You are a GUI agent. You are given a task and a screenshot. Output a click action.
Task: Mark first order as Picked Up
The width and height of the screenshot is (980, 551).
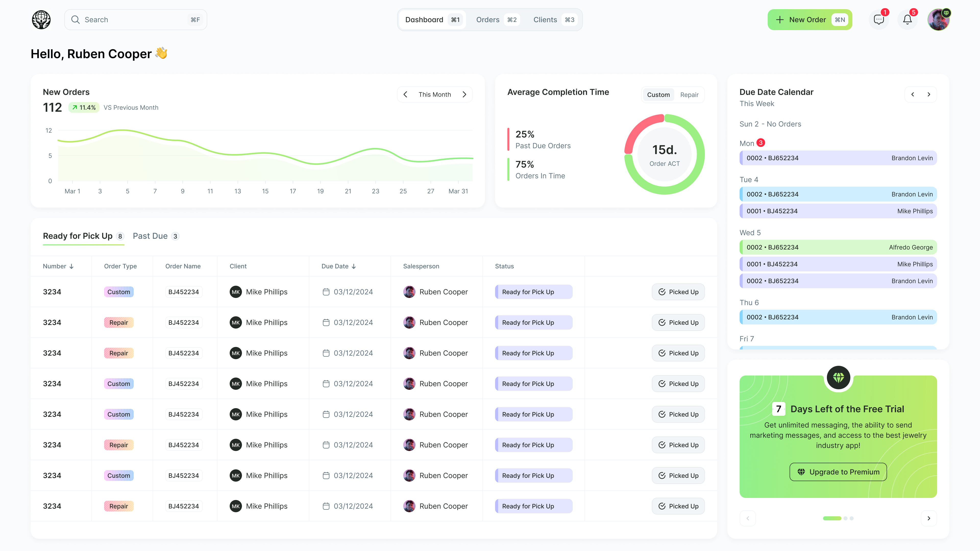click(x=678, y=292)
